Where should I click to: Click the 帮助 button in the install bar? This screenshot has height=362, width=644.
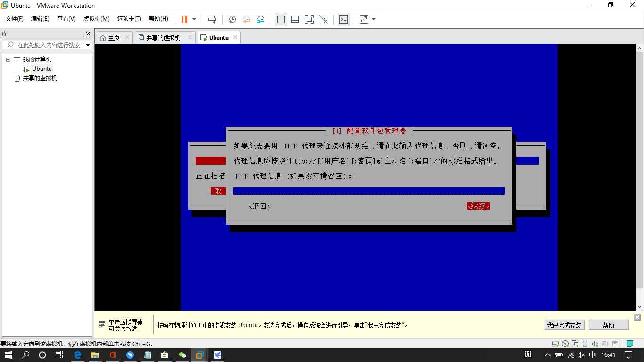[x=609, y=325]
